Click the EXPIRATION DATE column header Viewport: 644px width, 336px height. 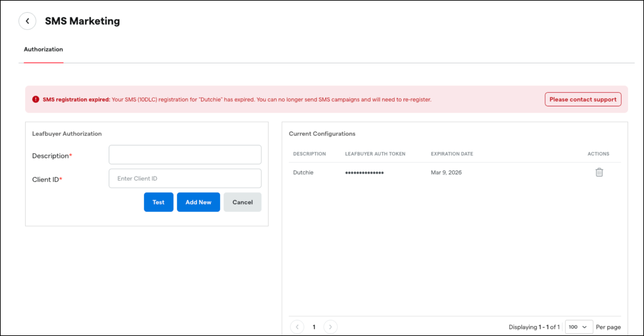(x=452, y=154)
